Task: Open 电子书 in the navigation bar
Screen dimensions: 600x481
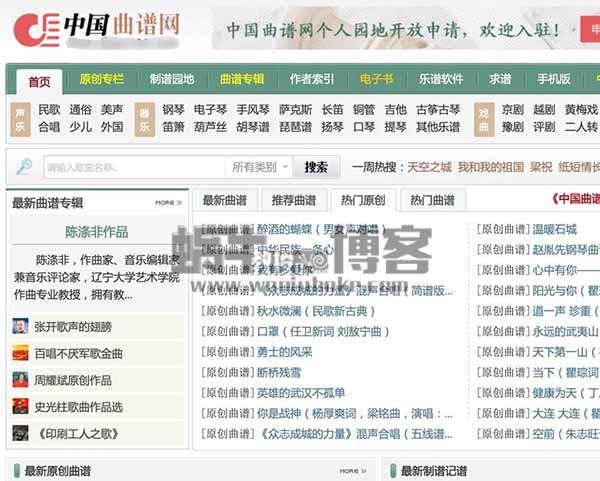Action: pos(377,79)
